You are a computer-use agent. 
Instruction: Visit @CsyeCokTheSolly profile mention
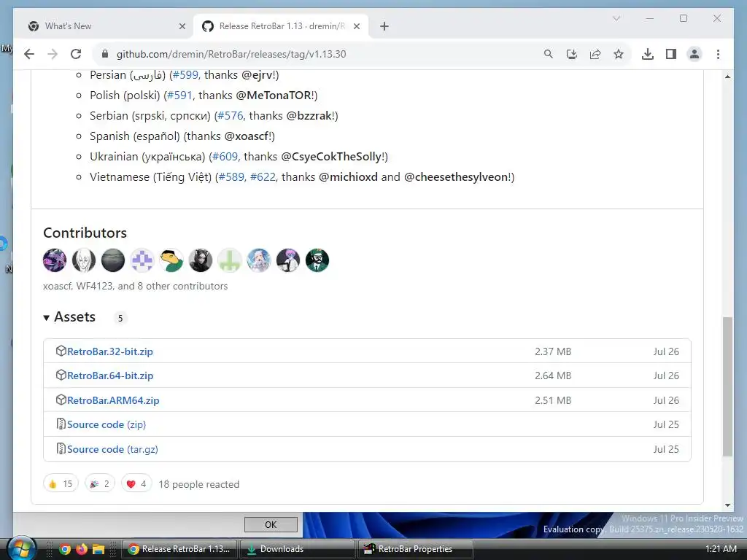click(332, 157)
